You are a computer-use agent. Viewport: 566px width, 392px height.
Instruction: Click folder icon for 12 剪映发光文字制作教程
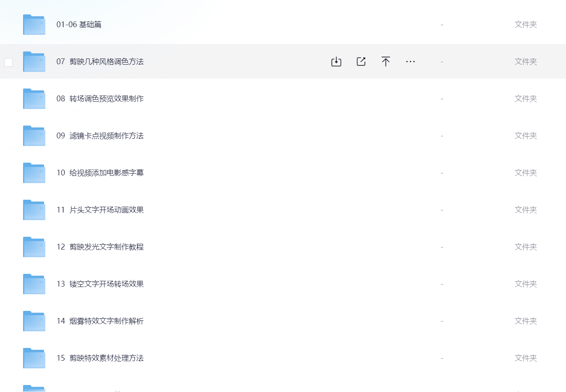34,247
